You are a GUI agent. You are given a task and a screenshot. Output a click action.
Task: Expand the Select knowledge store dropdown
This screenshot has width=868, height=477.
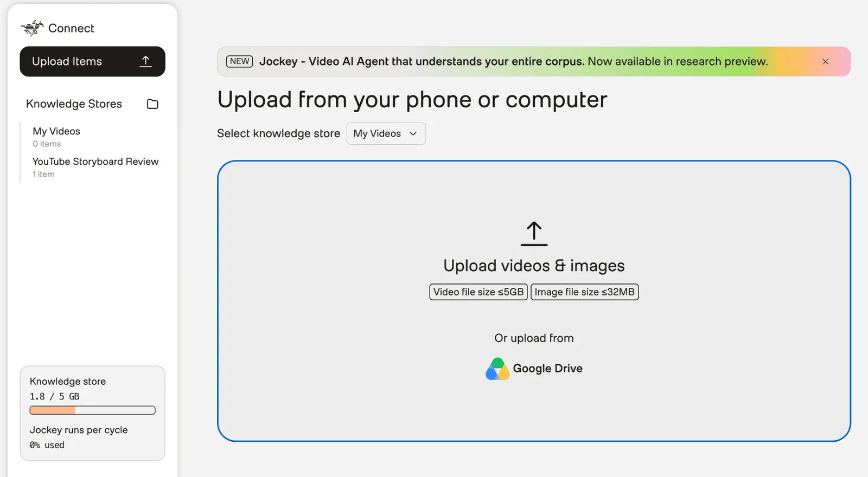386,133
